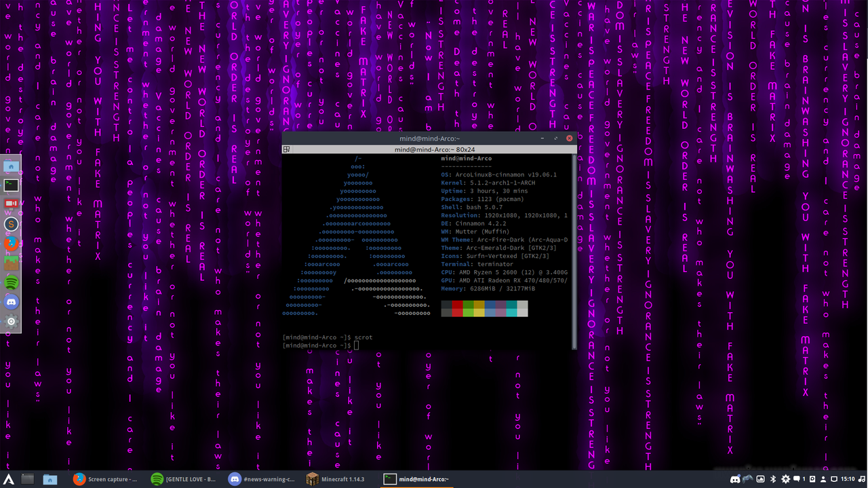The width and height of the screenshot is (868, 488).
Task: Click the 'Packages: 1123 (pacman)' line
Action: coord(482,199)
